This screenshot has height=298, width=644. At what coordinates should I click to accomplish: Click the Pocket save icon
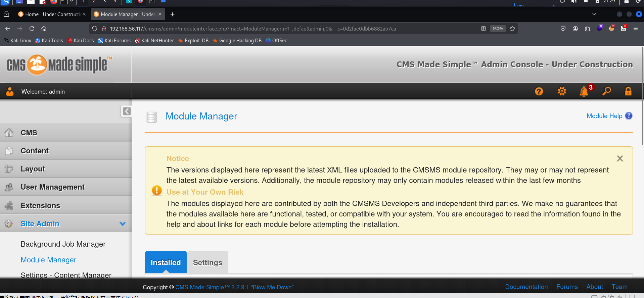563,29
